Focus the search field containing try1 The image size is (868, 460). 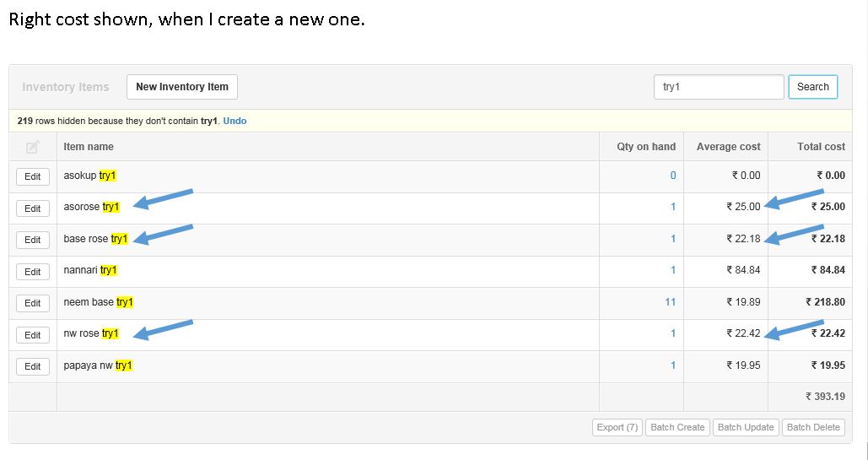click(719, 87)
